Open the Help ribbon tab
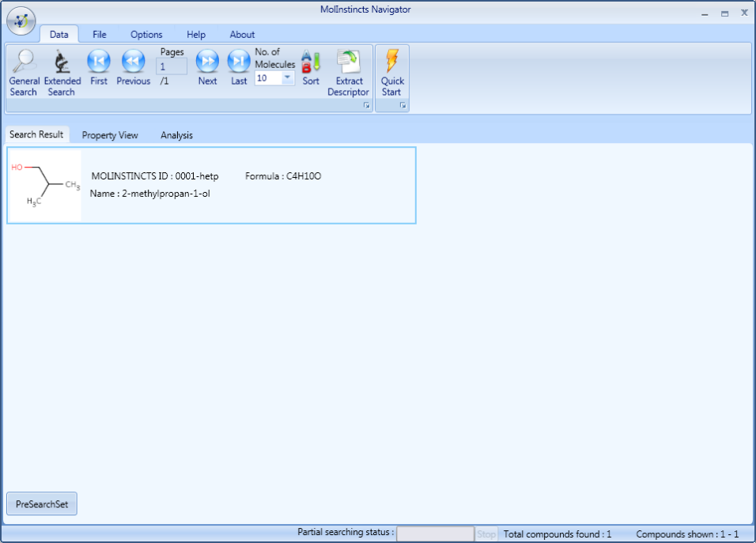Viewport: 756px width, 543px height. [196, 35]
